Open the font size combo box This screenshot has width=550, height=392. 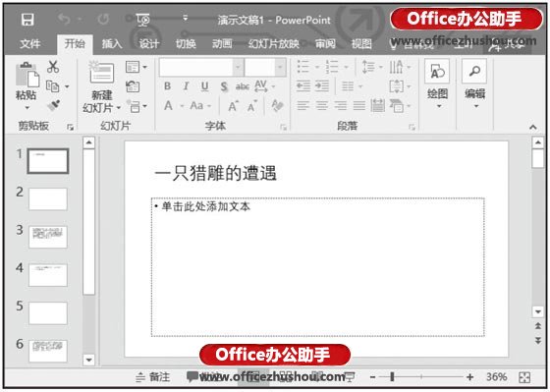click(265, 67)
